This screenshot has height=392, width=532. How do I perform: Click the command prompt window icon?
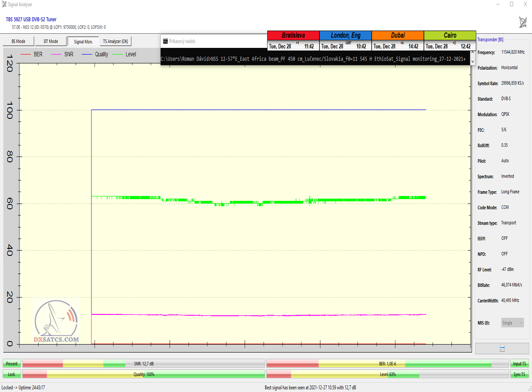(165, 41)
